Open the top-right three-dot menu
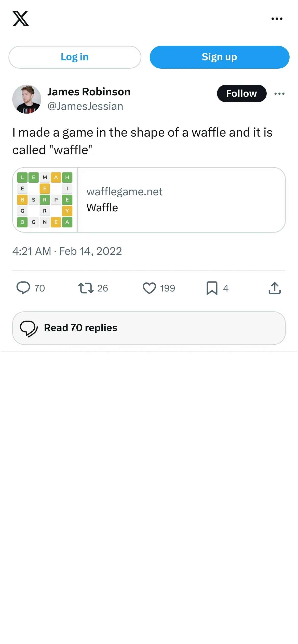Screen dimensions: 298x644 coord(277,19)
